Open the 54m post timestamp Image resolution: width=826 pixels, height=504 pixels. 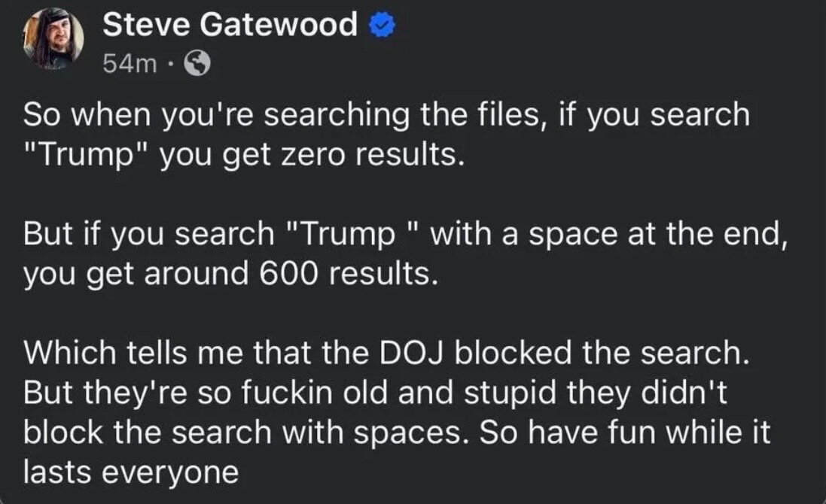(x=129, y=65)
